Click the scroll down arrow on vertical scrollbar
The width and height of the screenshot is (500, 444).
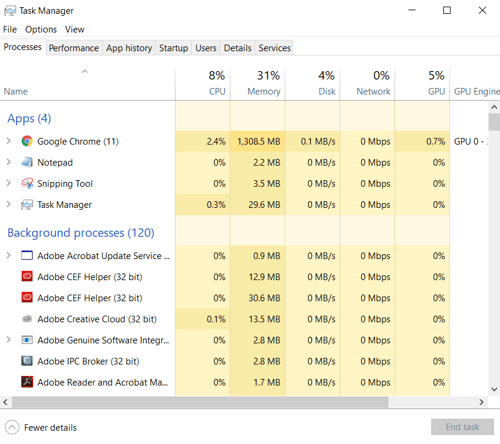click(x=494, y=389)
